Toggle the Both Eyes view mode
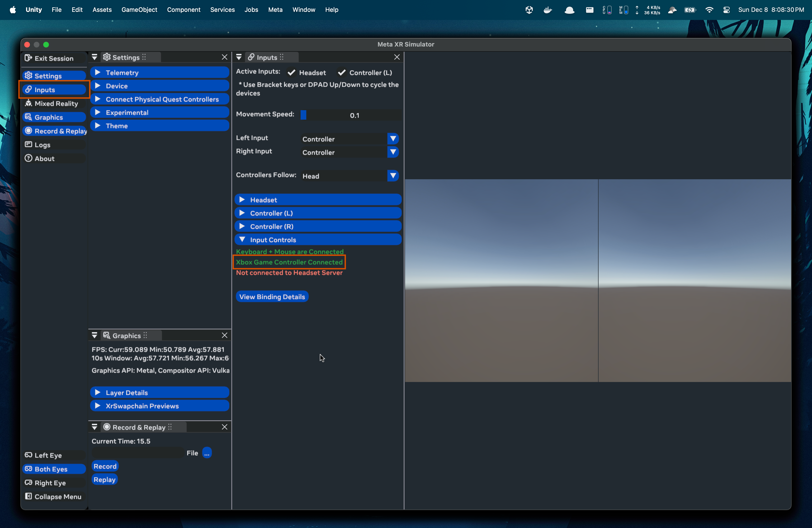This screenshot has width=812, height=528. click(x=51, y=469)
